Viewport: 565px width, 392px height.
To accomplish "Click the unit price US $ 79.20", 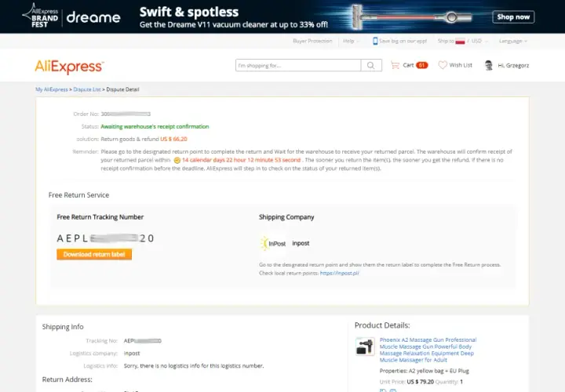I will pos(420,382).
